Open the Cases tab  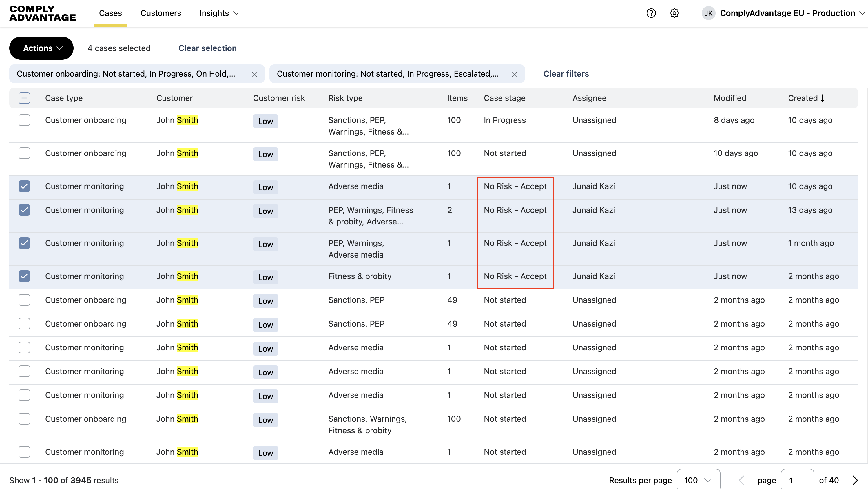click(x=110, y=13)
